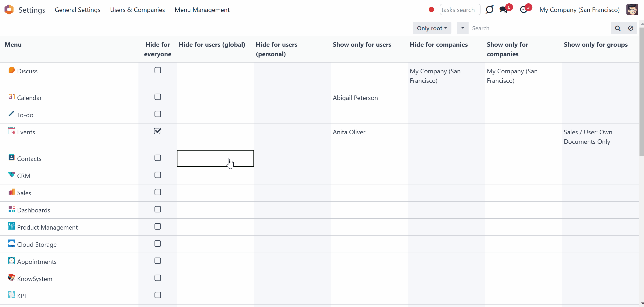
Task: Click the Odoo home logo icon
Action: (9, 9)
